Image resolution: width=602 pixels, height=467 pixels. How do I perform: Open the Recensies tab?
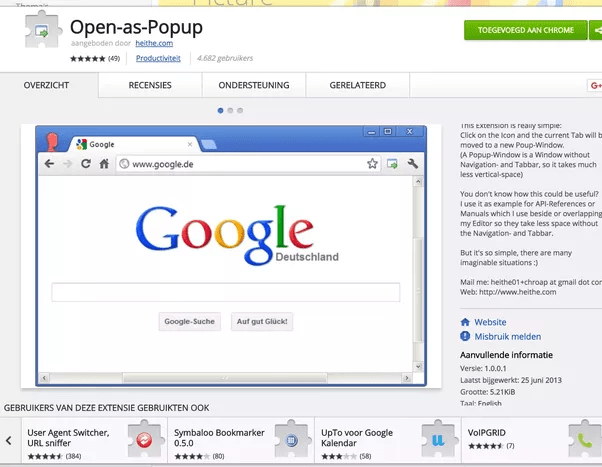[150, 85]
